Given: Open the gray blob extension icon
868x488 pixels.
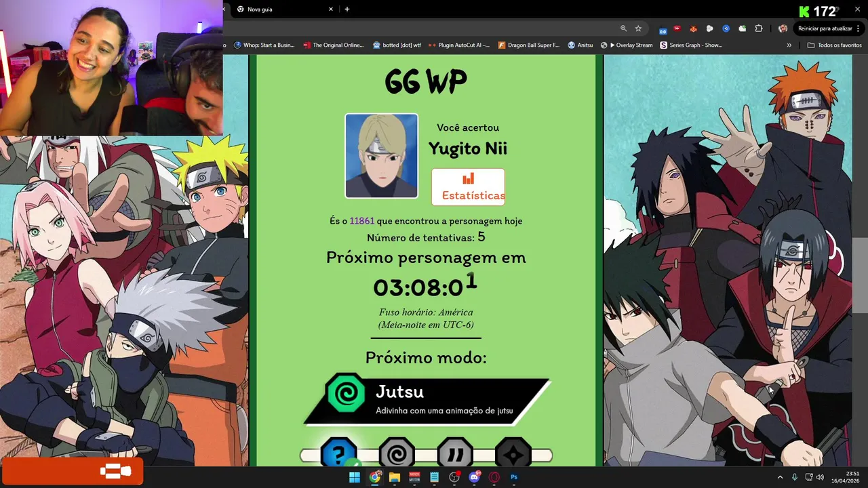Looking at the screenshot, I should tap(709, 28).
